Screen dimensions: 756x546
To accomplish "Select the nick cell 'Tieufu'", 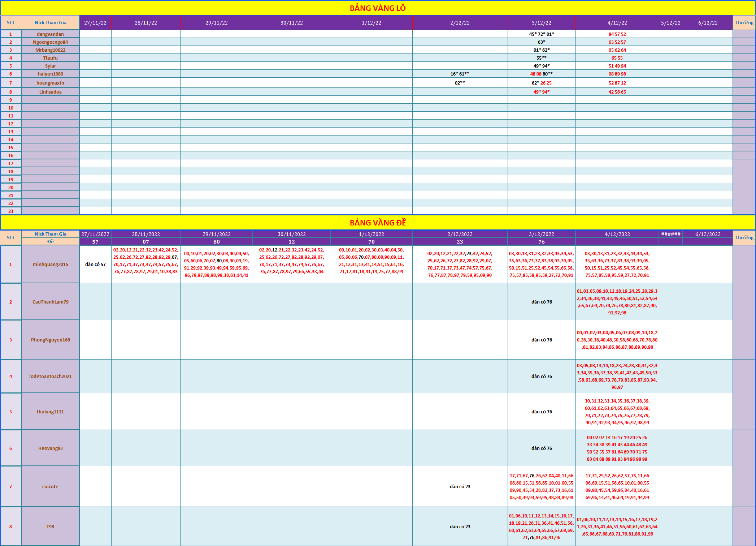I will (51, 58).
